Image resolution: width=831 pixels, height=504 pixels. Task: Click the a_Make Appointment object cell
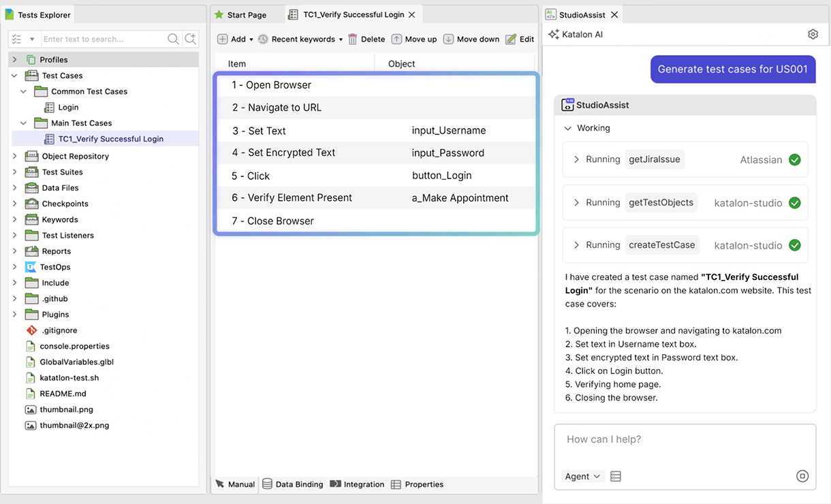[x=460, y=198]
